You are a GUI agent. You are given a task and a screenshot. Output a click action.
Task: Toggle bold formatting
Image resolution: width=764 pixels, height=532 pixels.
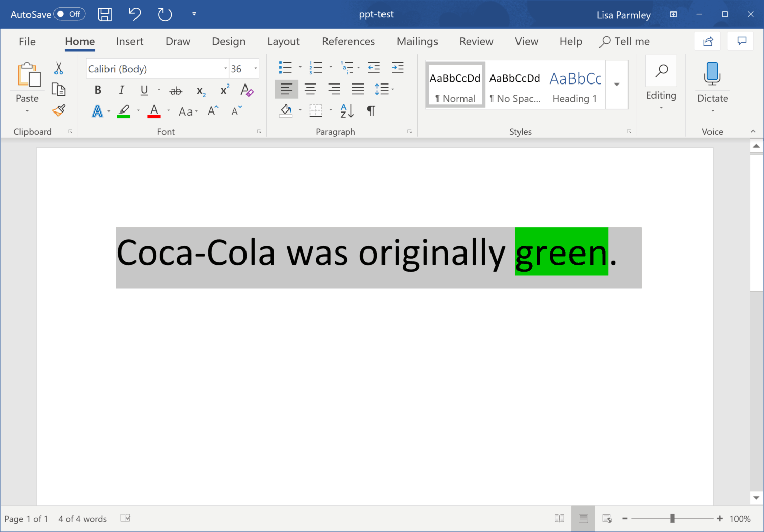coord(98,90)
